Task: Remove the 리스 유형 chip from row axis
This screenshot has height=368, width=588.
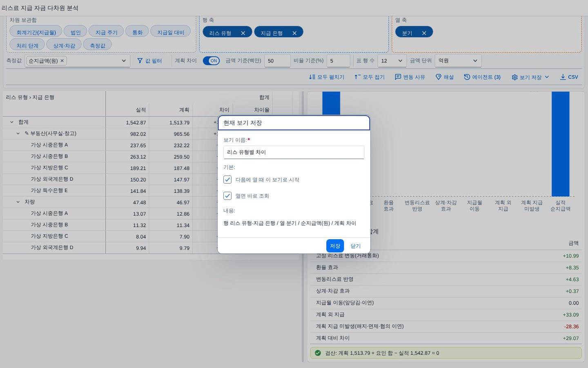Action: pos(243,33)
